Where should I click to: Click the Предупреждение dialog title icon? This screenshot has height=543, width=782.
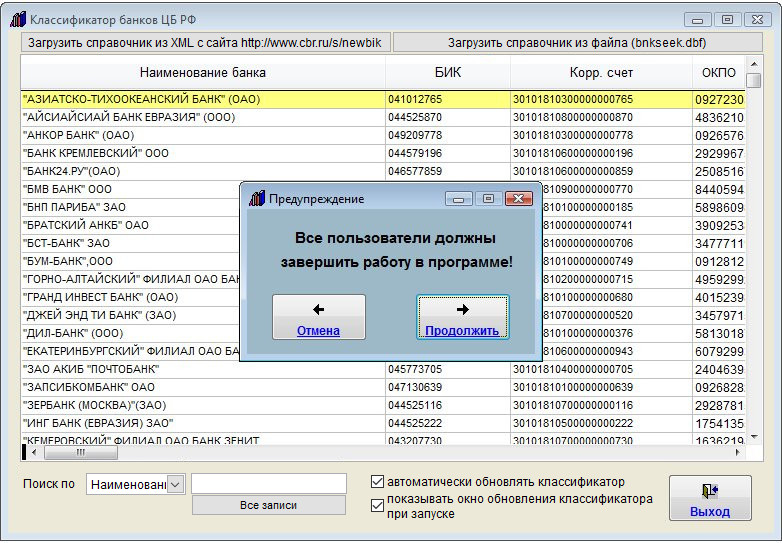[x=257, y=199]
